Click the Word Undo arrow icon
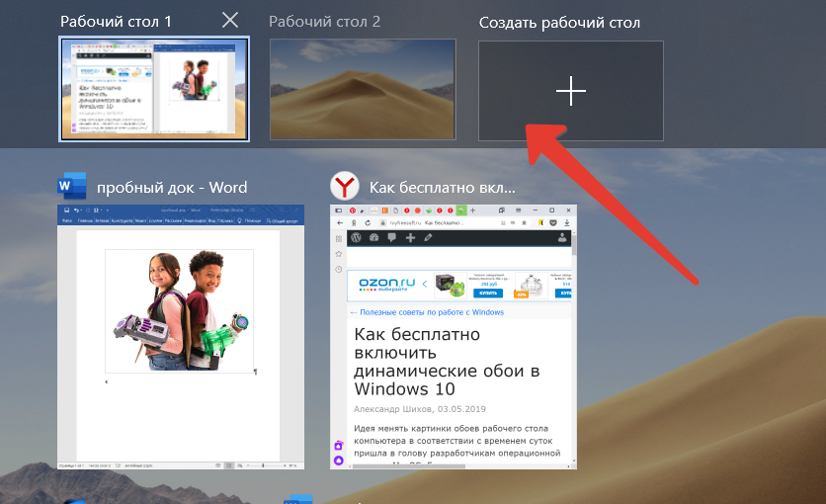 pyautogui.click(x=76, y=210)
